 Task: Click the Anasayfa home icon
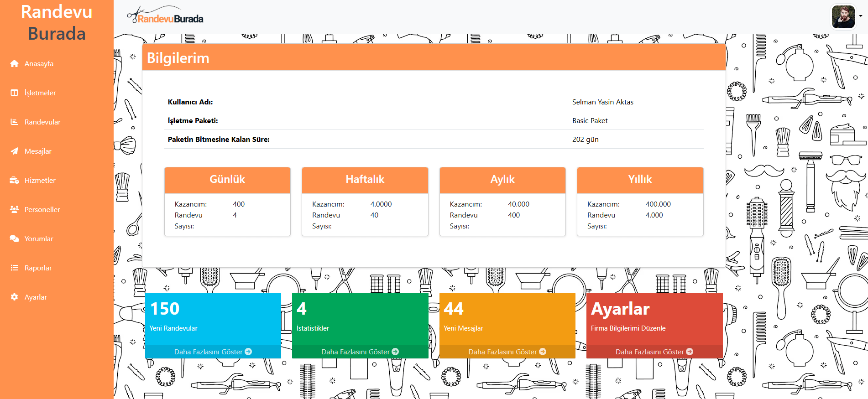tap(15, 63)
